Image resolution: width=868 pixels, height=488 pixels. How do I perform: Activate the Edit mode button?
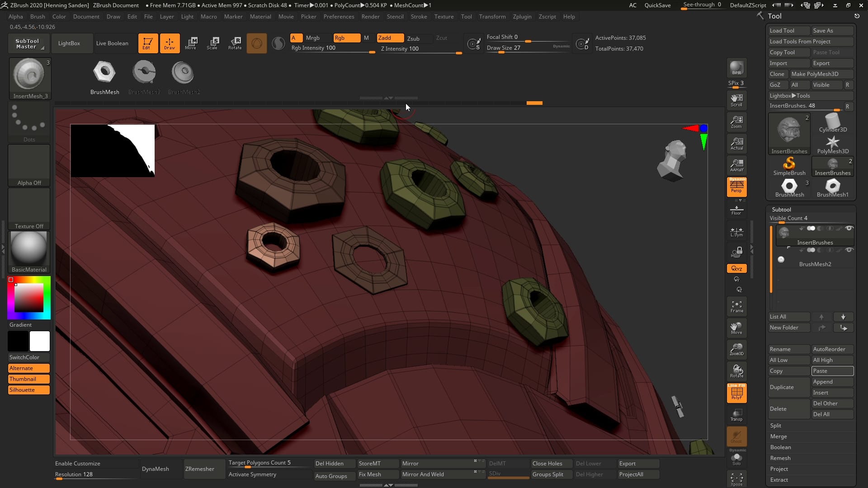tap(148, 43)
